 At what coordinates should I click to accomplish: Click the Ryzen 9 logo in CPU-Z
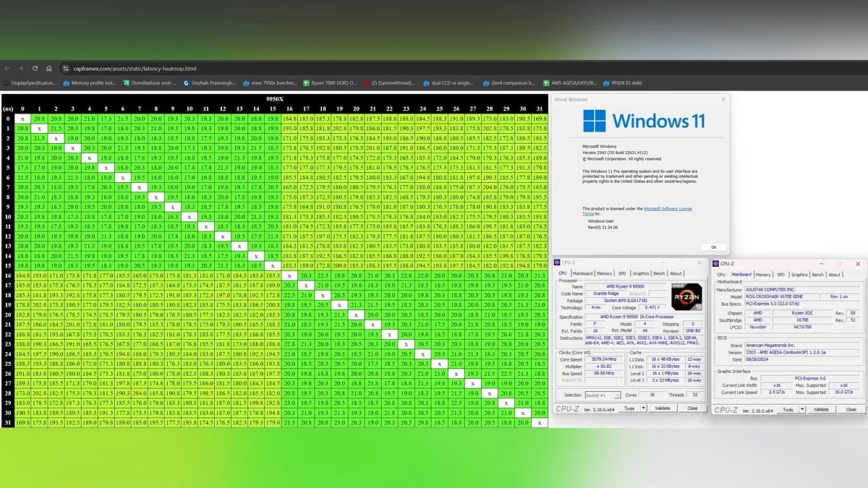tap(687, 296)
